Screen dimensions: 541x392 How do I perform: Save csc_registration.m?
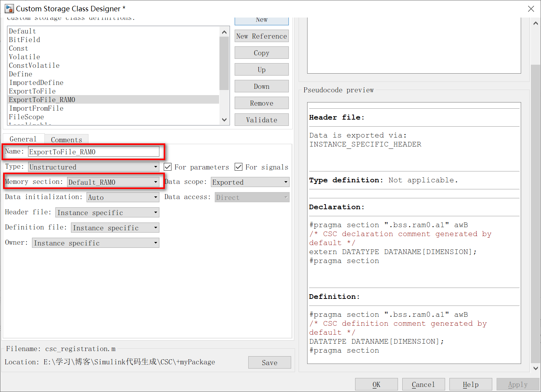pos(269,362)
